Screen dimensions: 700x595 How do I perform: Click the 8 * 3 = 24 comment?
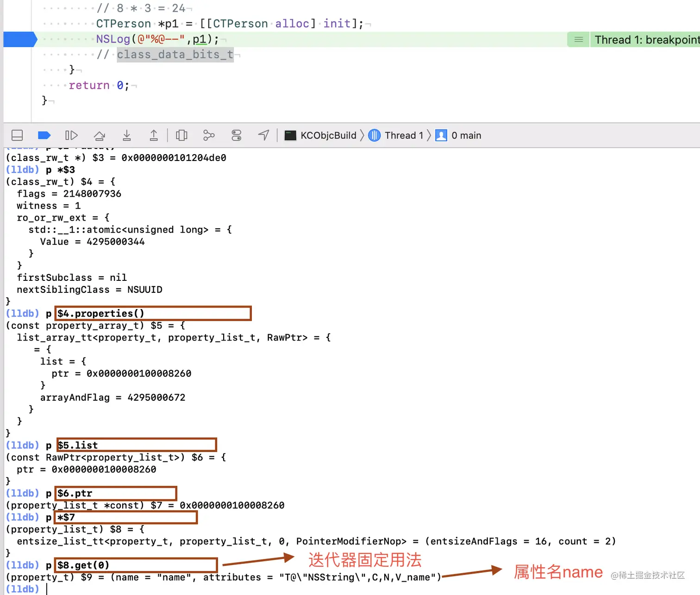pos(141,8)
